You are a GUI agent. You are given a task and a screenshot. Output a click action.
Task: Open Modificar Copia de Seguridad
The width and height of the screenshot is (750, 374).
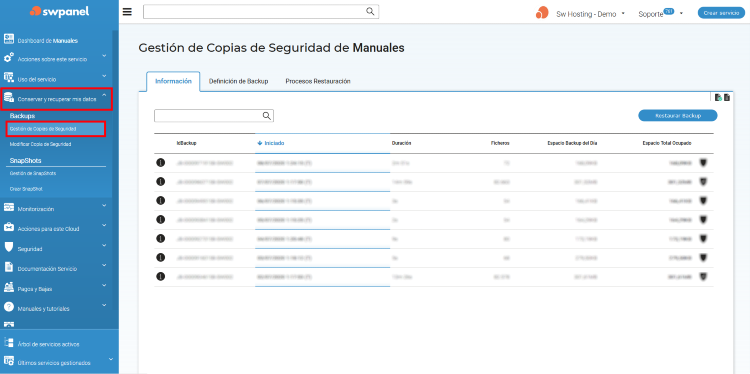pos(40,144)
